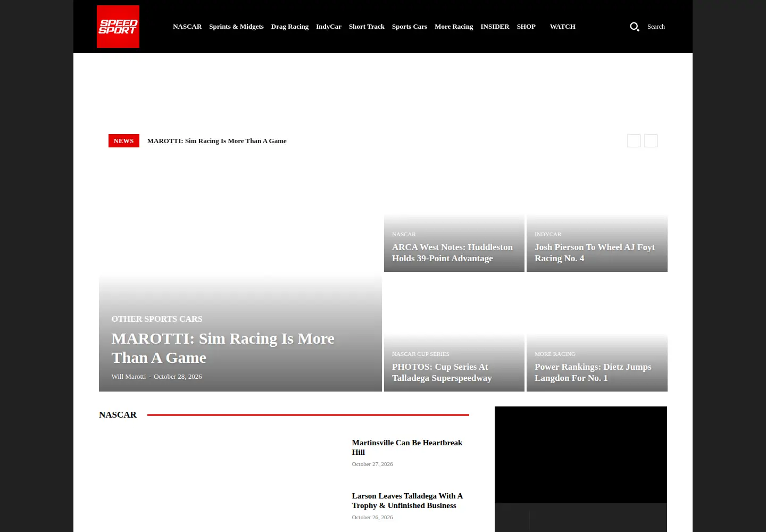Show the previous news ticker headline

pos(634,140)
